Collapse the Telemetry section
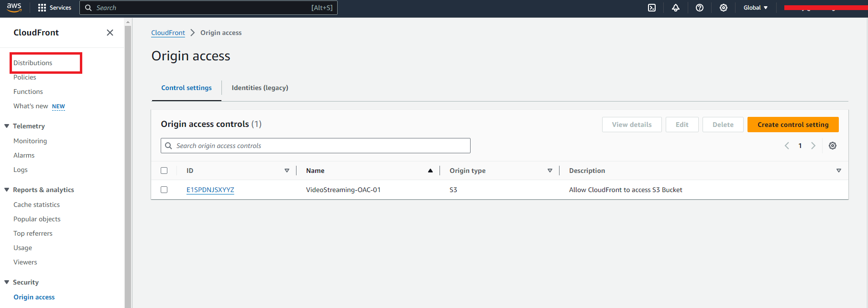Viewport: 868px width, 308px height. pyautogui.click(x=7, y=126)
